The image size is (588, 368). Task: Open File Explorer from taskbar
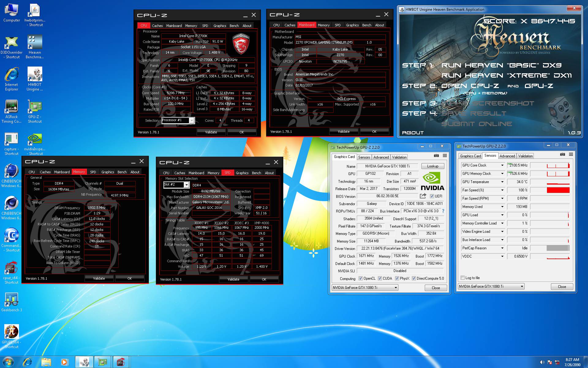(x=46, y=362)
